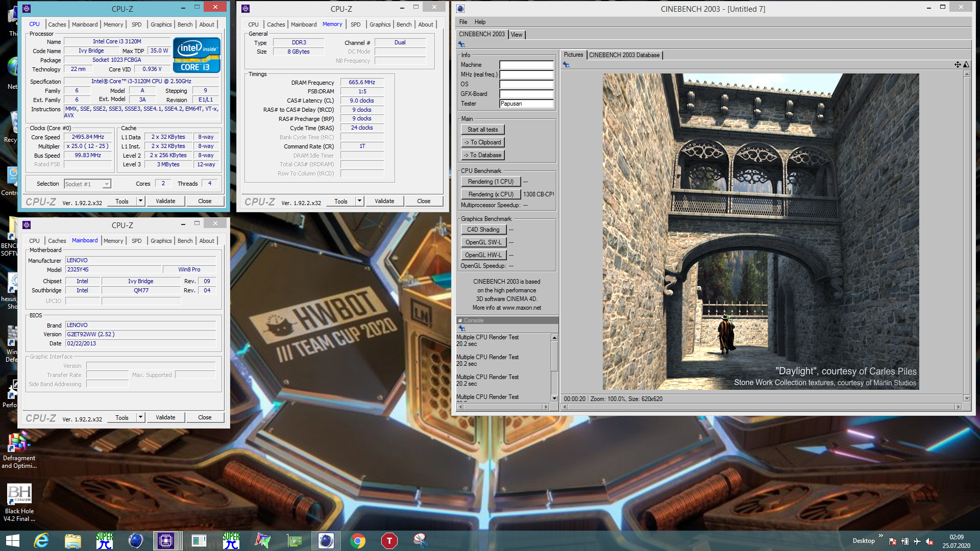980x551 pixels.
Task: Run Rendering (1 CPU) benchmark
Action: coord(491,182)
